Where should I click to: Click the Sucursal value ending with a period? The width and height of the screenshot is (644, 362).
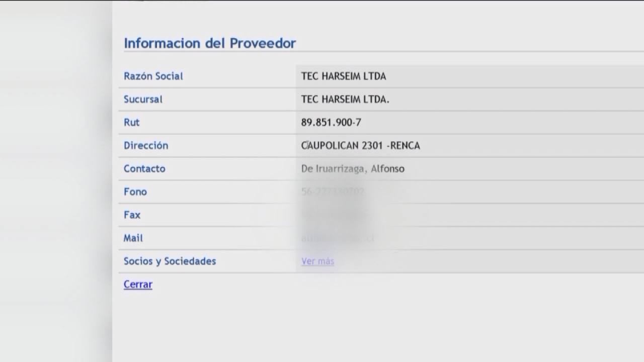click(x=345, y=99)
